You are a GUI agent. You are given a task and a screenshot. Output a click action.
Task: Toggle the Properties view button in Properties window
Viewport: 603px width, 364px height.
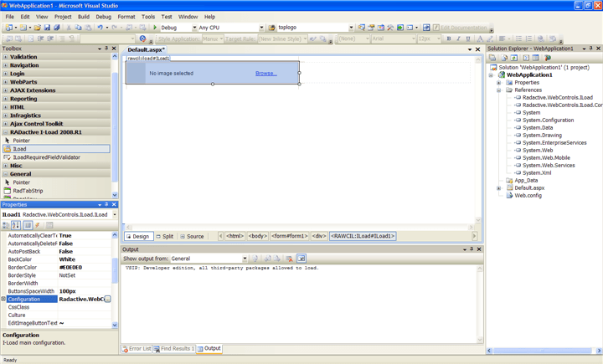point(28,225)
